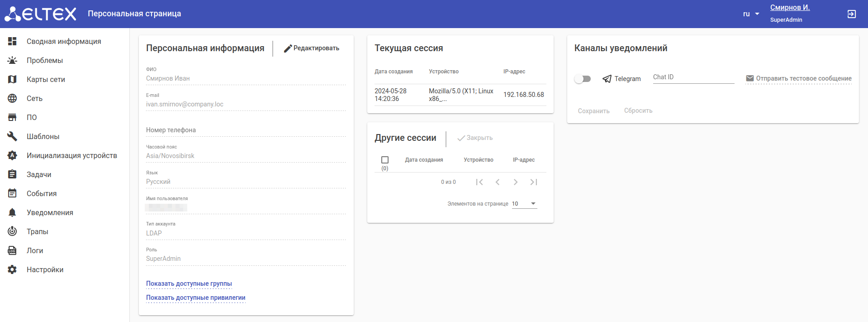Click the Chat ID input field
Viewport: 868px width, 322px height.
(694, 77)
